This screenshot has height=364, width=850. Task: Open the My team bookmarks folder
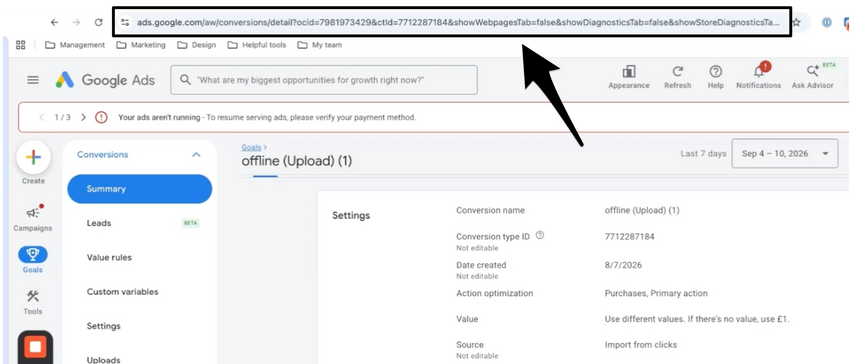pos(320,45)
